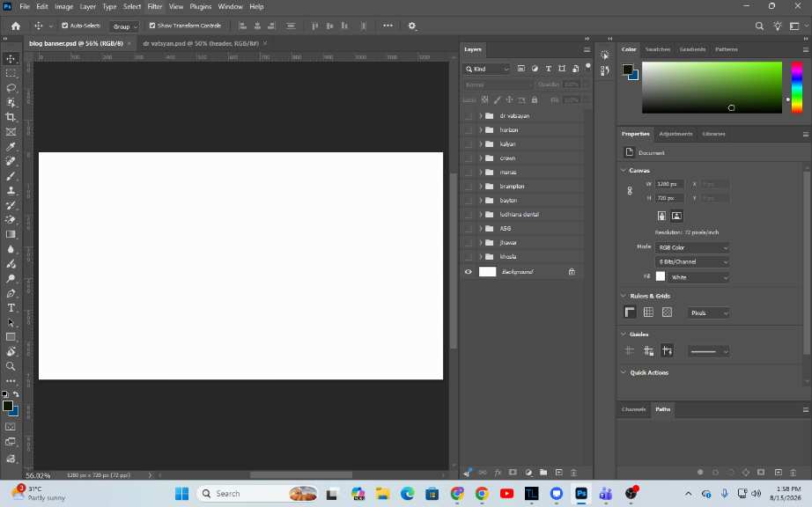Open the RGB Color mode dropdown
The image size is (812, 507).
click(x=692, y=248)
